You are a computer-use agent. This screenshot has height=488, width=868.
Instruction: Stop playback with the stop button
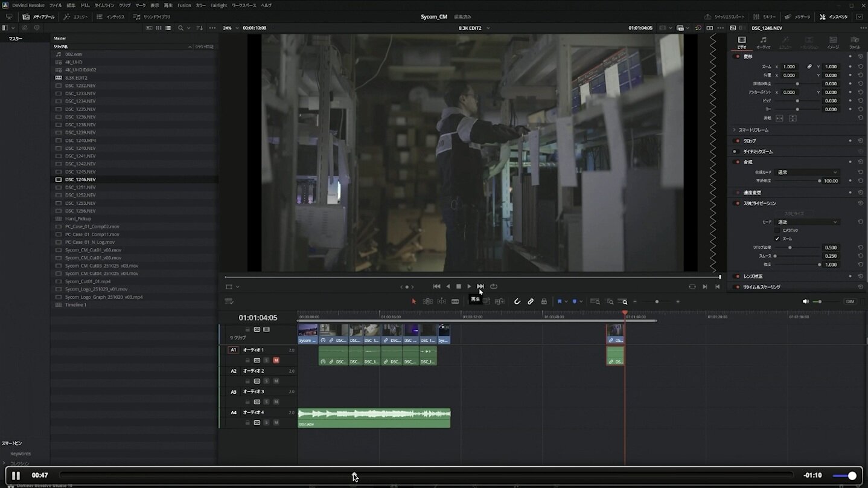point(459,286)
